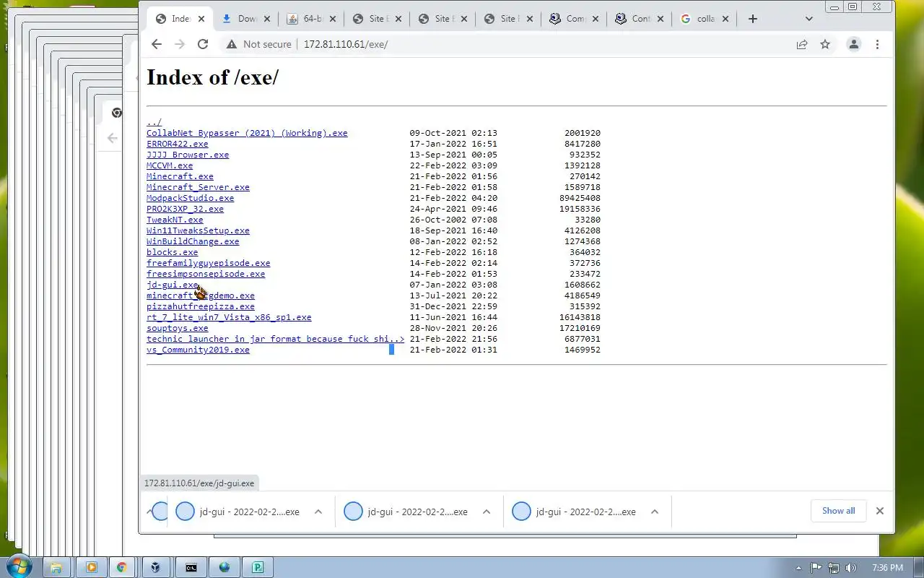
Task: Bookmark this page with the star icon
Action: coord(825,44)
